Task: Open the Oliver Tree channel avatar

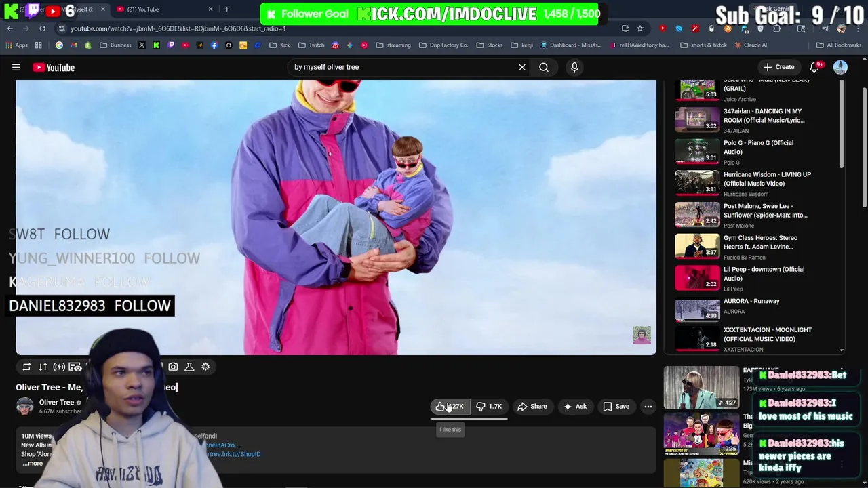Action: click(x=25, y=406)
